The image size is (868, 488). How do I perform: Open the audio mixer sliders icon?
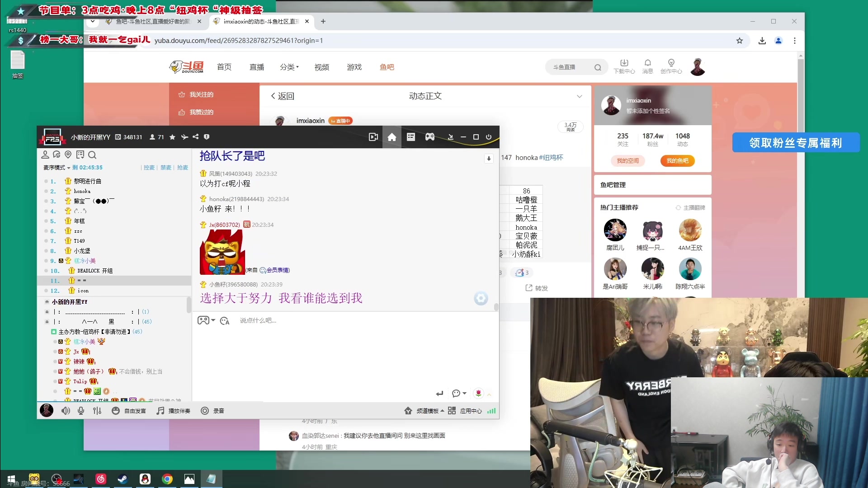point(97,411)
